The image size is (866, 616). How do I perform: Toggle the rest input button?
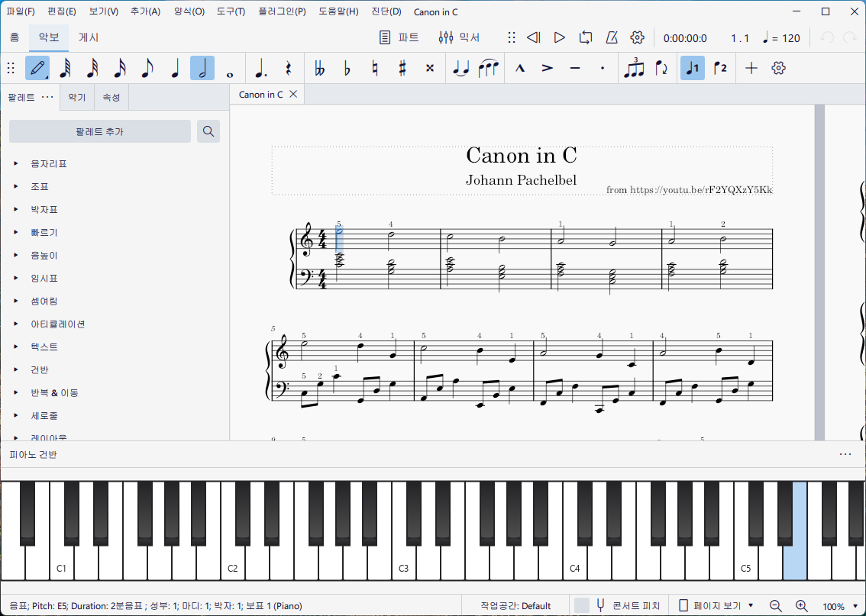[x=288, y=69]
